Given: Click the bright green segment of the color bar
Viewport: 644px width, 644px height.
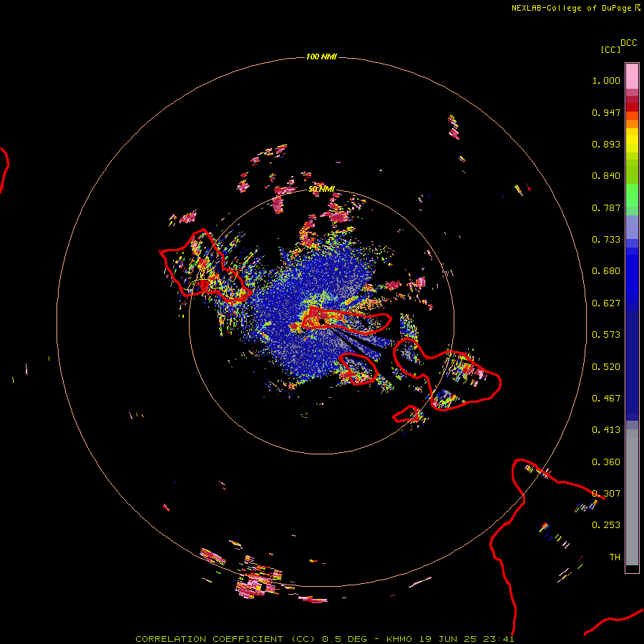Looking at the screenshot, I should (632, 195).
